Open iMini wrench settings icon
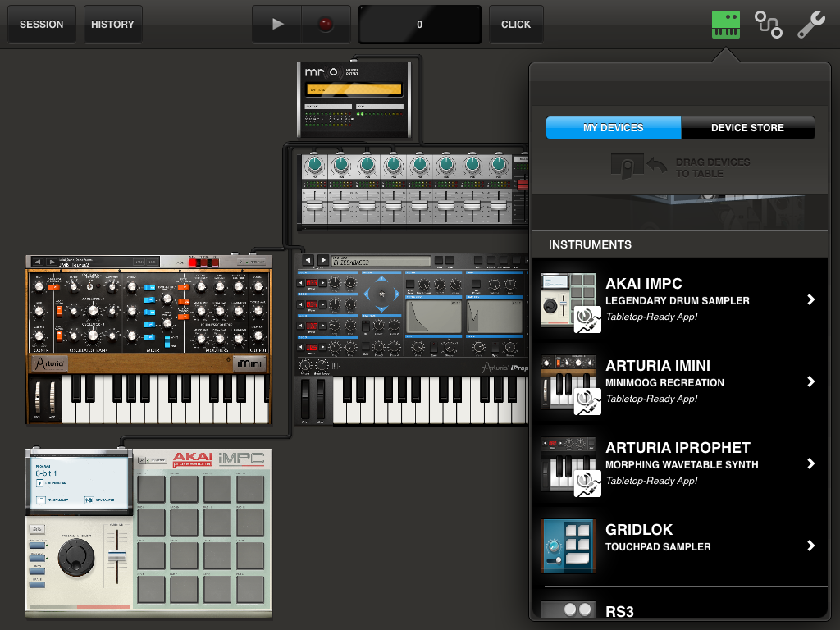840x630 pixels. (240, 262)
